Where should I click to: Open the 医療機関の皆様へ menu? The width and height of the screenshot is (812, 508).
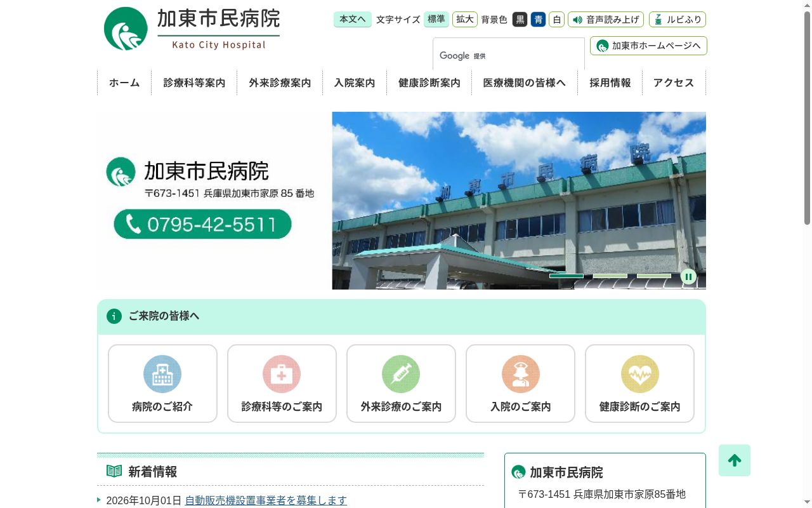[x=525, y=83]
